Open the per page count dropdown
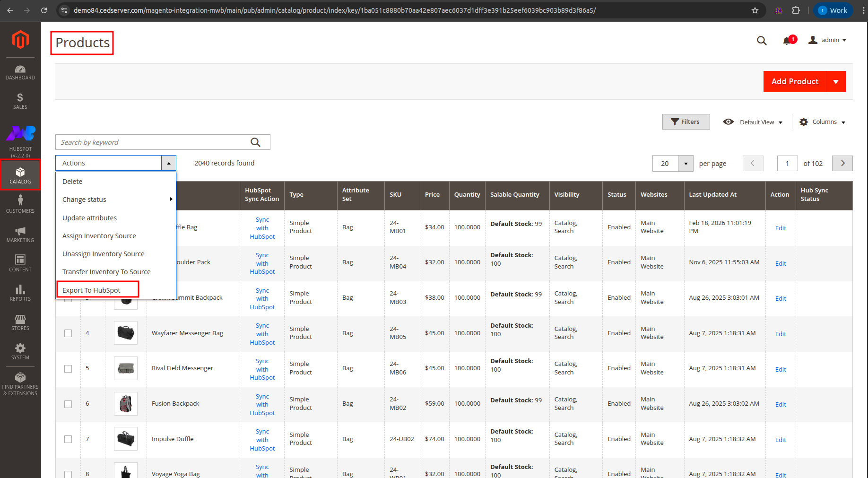 685,164
